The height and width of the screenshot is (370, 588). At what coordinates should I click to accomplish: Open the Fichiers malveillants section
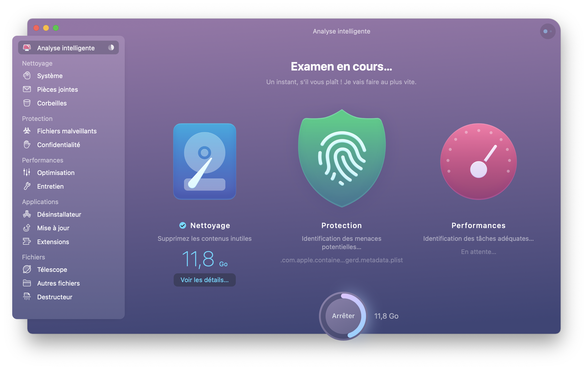pos(67,131)
